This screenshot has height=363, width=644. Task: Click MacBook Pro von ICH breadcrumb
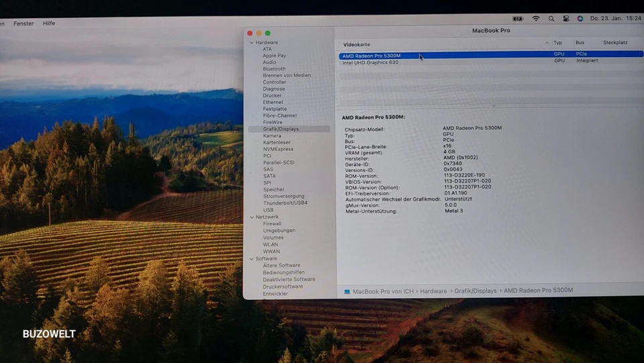tap(383, 291)
